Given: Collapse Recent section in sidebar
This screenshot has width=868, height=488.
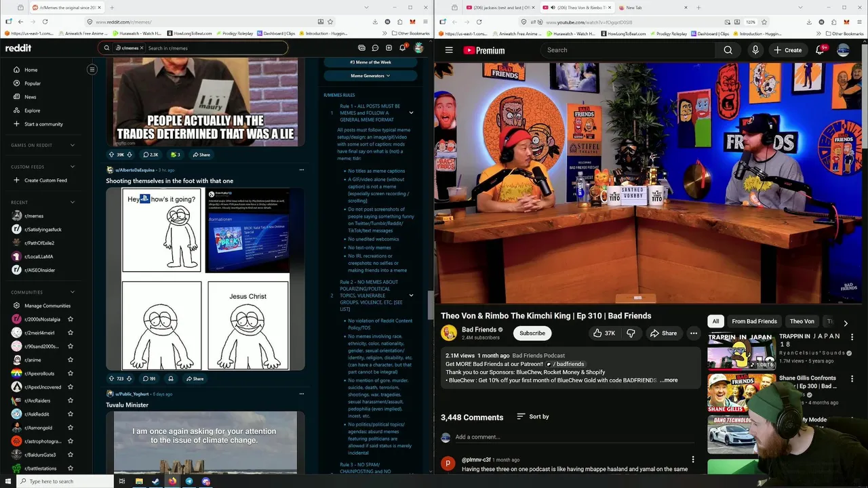Looking at the screenshot, I should (x=73, y=202).
